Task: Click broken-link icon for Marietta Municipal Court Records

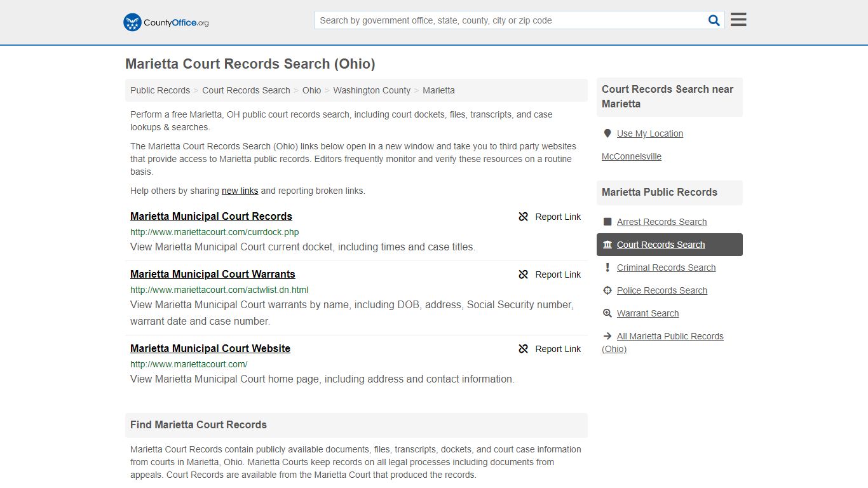Action: 524,217
